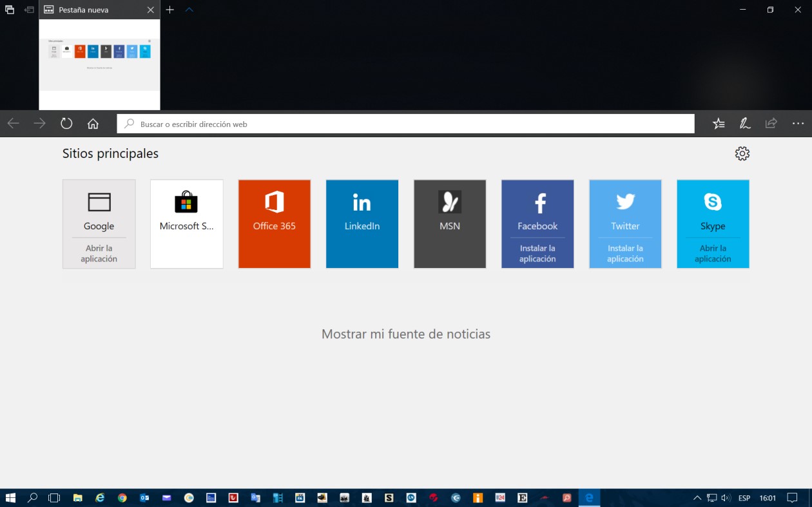Launch Internet Explorer from taskbar
Viewport: 812px width, 507px height.
click(x=100, y=497)
